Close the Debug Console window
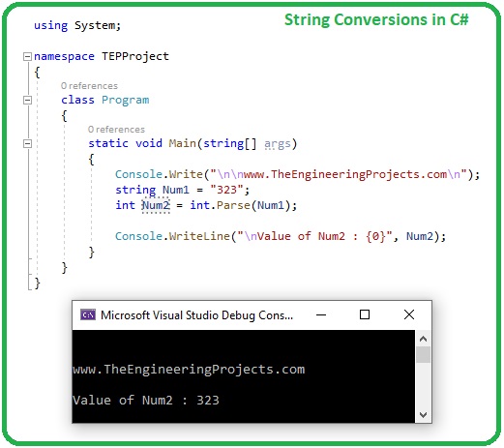Screen dimensions: 504x448 [x=409, y=314]
